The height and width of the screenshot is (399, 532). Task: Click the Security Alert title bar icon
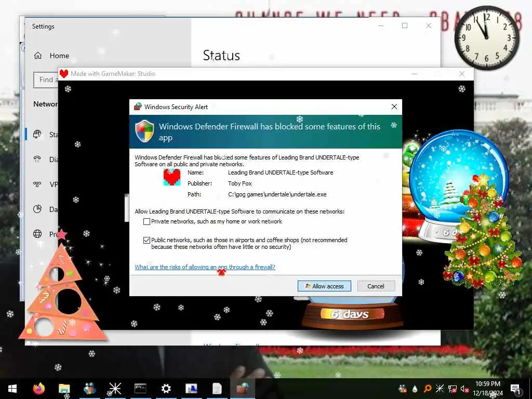[137, 107]
